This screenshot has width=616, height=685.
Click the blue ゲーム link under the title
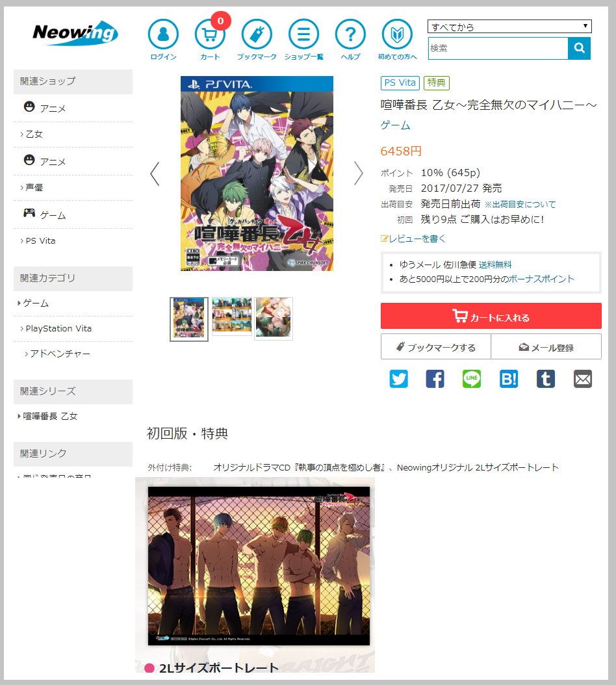(395, 125)
